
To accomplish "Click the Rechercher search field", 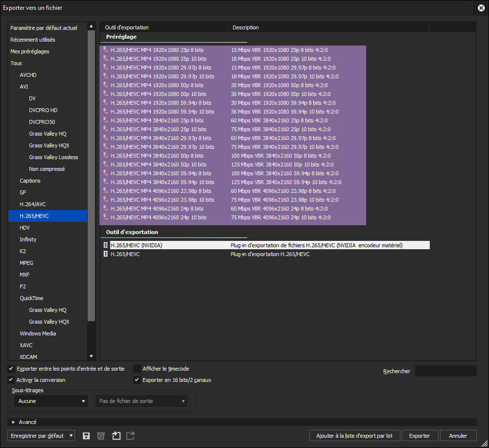I will pyautogui.click(x=445, y=371).
